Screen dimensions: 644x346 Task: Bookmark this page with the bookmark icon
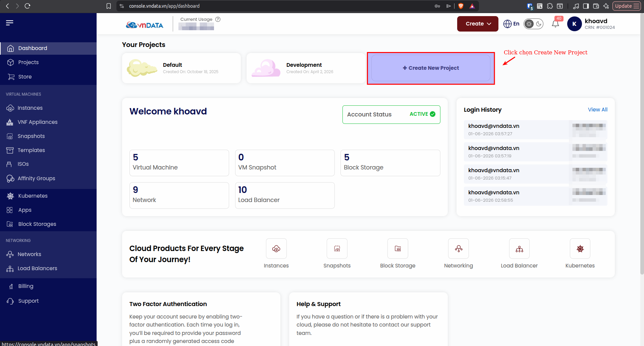(x=108, y=6)
